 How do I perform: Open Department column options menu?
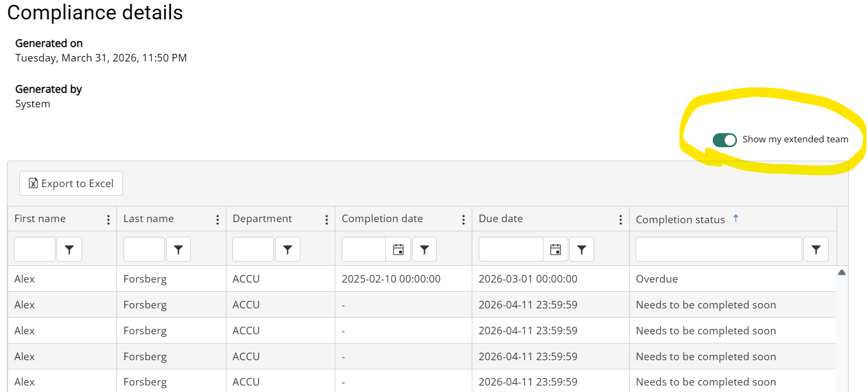coord(327,219)
